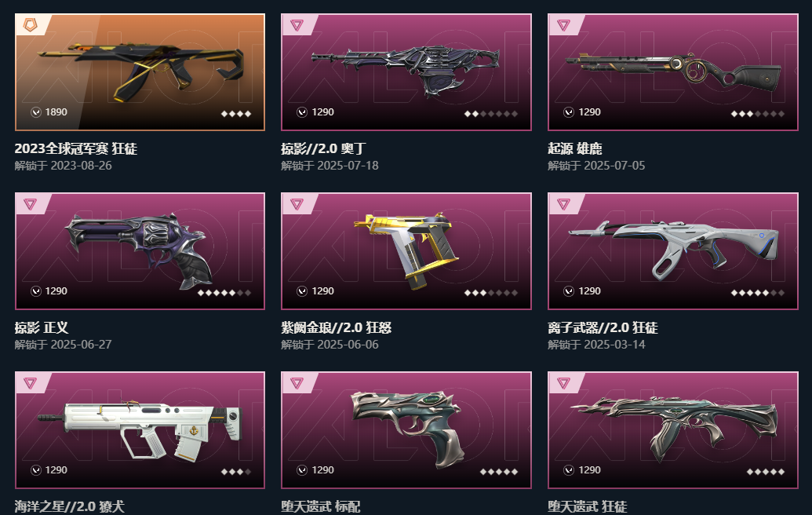This screenshot has width=812, height=515.
Task: Select the 掠影//2.0 奥丁 weapon image
Action: point(406,72)
